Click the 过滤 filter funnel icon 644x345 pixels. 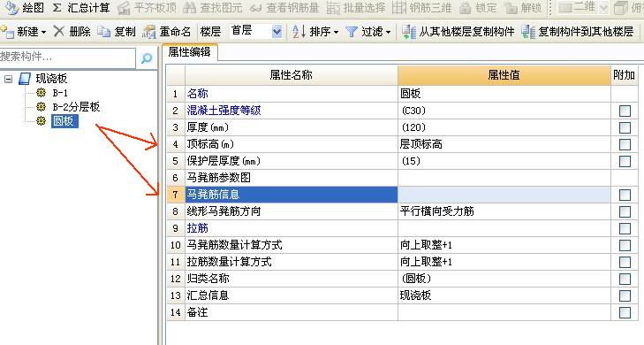pos(352,32)
